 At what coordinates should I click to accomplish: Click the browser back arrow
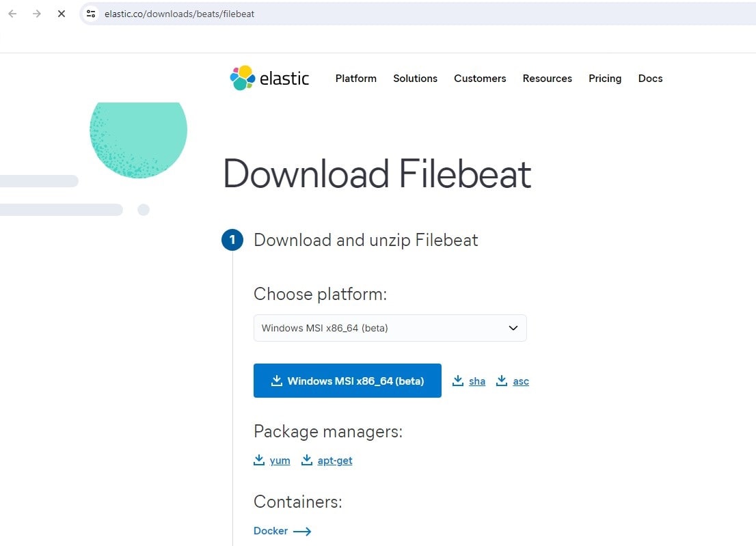[12, 14]
